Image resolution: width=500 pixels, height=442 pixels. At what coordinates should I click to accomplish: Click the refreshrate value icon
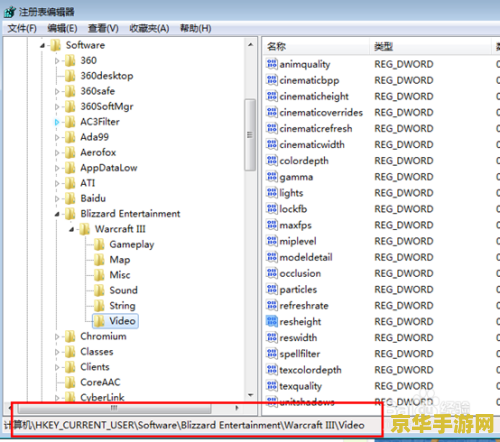pyautogui.click(x=272, y=305)
